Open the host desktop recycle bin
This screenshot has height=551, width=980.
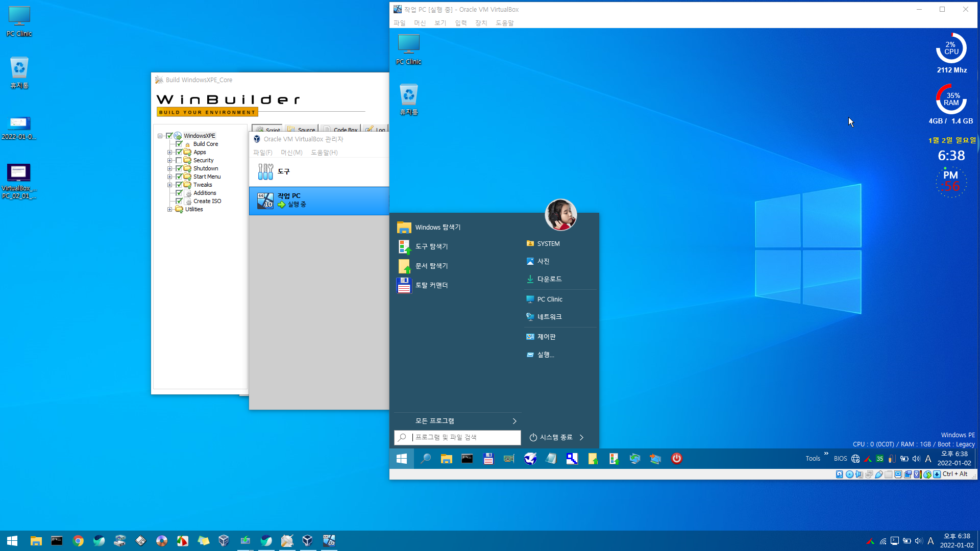[19, 73]
